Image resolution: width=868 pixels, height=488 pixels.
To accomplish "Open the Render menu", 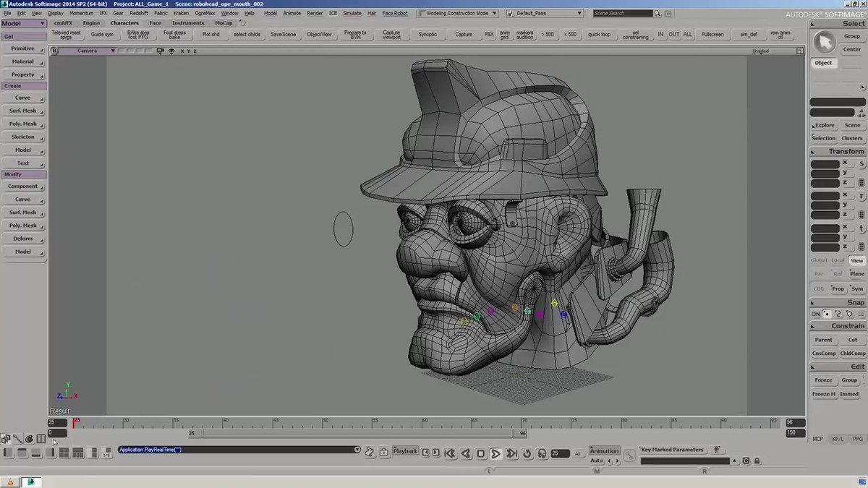I will [x=315, y=13].
